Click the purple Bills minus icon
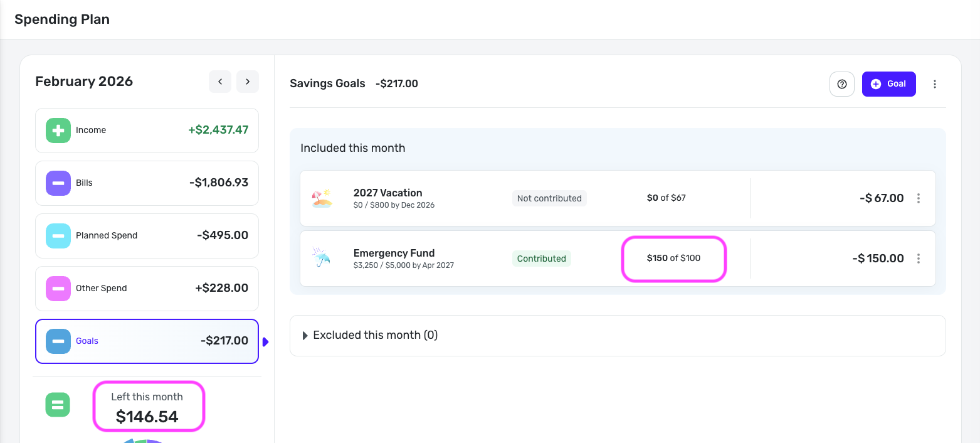Image resolution: width=980 pixels, height=443 pixels. pyautogui.click(x=58, y=183)
